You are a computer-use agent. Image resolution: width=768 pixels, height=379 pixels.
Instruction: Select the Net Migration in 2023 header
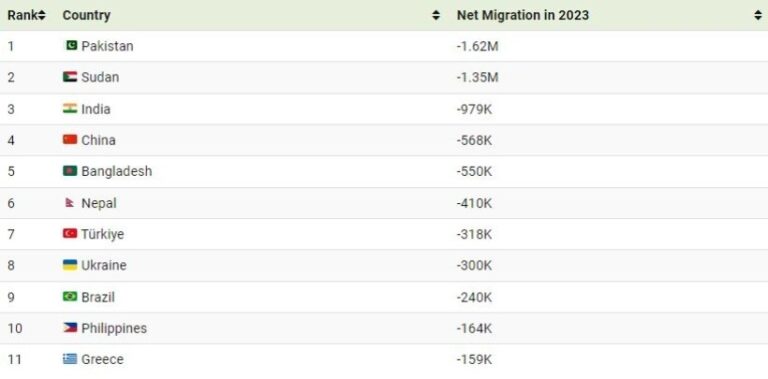[523, 15]
